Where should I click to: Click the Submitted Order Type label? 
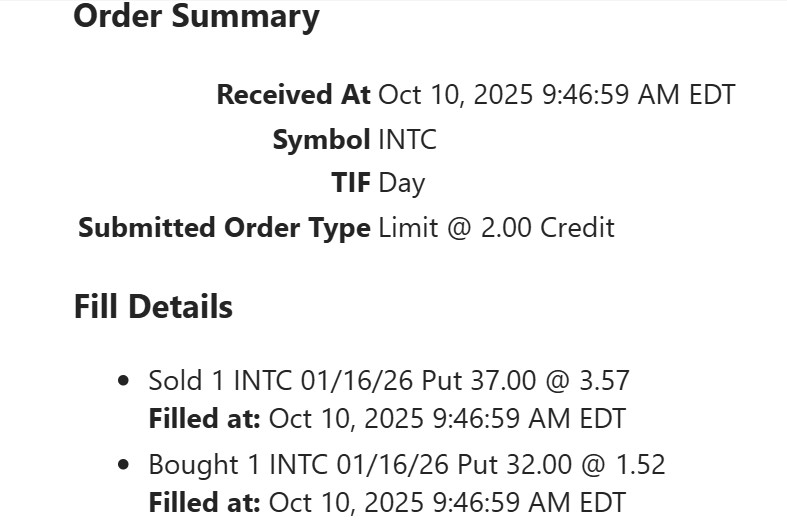[224, 228]
